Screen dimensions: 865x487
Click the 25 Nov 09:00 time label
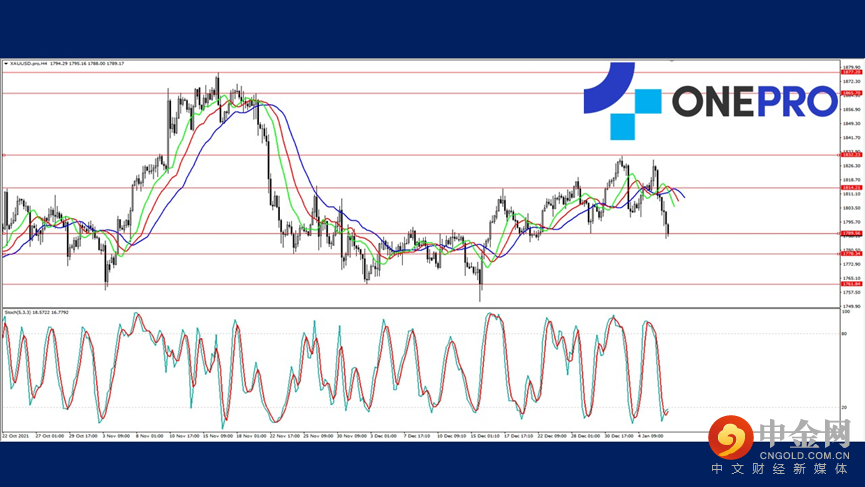pos(318,436)
